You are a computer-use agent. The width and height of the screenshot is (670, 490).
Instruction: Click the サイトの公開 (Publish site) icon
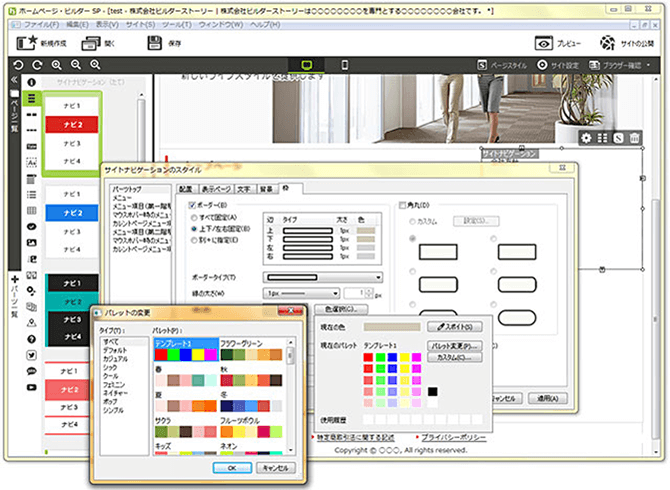click(607, 44)
